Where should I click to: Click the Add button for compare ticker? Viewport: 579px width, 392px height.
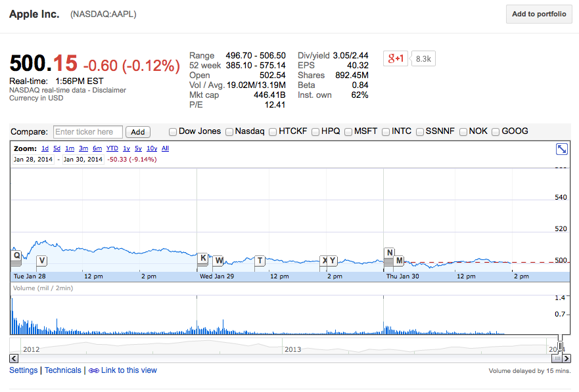pos(138,132)
